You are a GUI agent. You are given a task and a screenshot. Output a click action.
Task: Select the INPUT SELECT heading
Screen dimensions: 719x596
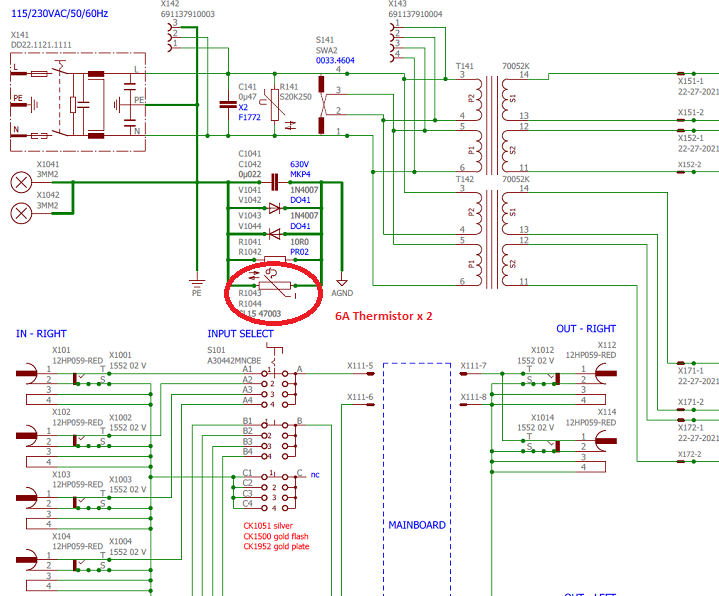click(240, 334)
